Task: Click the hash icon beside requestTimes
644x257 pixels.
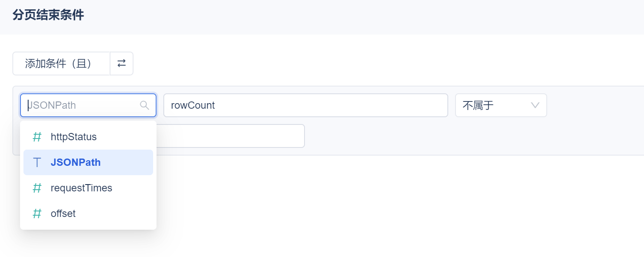Action: click(x=37, y=188)
